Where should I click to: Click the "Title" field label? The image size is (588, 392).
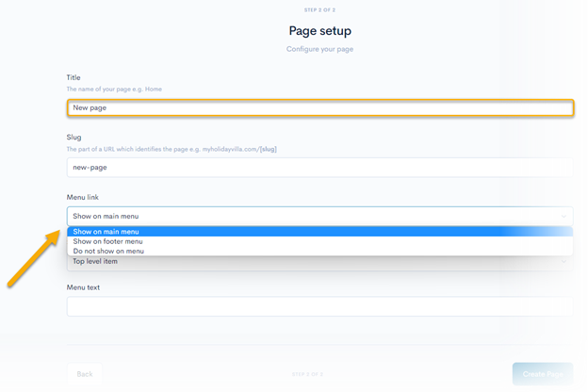(73, 77)
